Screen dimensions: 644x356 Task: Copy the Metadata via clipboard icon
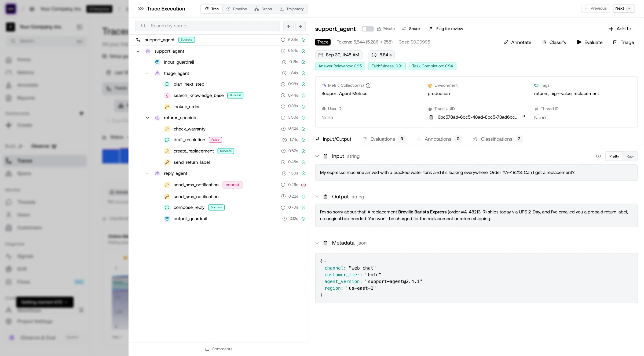325,243
